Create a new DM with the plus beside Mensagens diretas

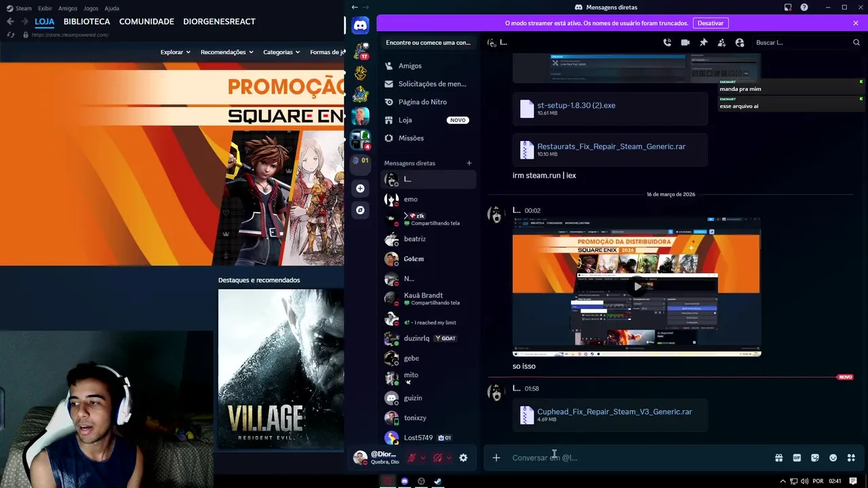(x=469, y=163)
